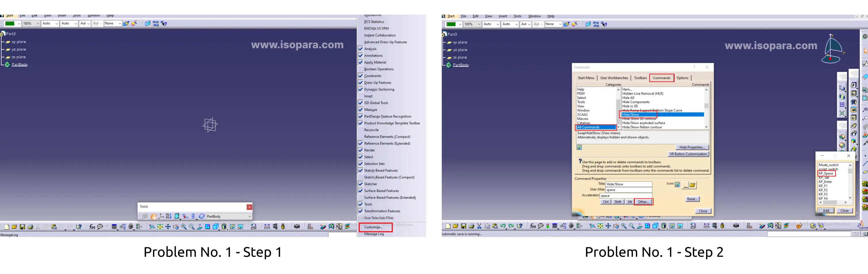
Task: Select KP_Space in the key list
Action: (x=825, y=173)
